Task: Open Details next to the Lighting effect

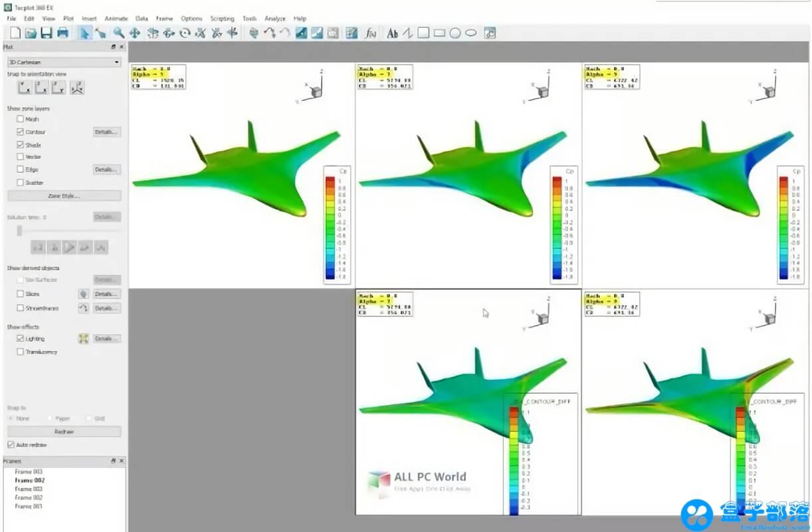Action: click(x=106, y=338)
